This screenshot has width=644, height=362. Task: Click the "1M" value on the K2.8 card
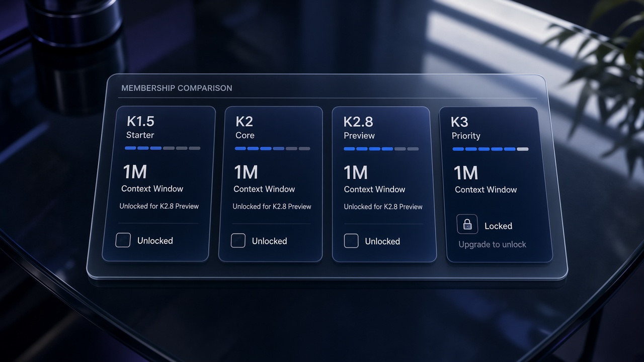pos(356,173)
